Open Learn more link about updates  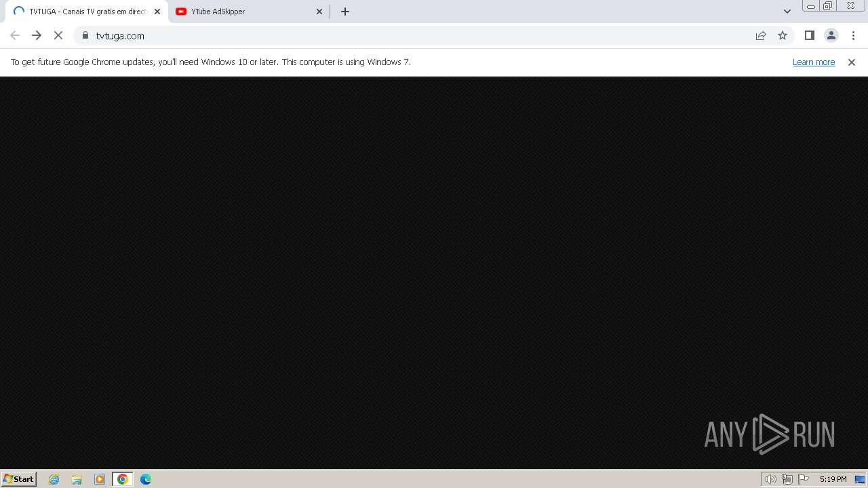pos(814,62)
